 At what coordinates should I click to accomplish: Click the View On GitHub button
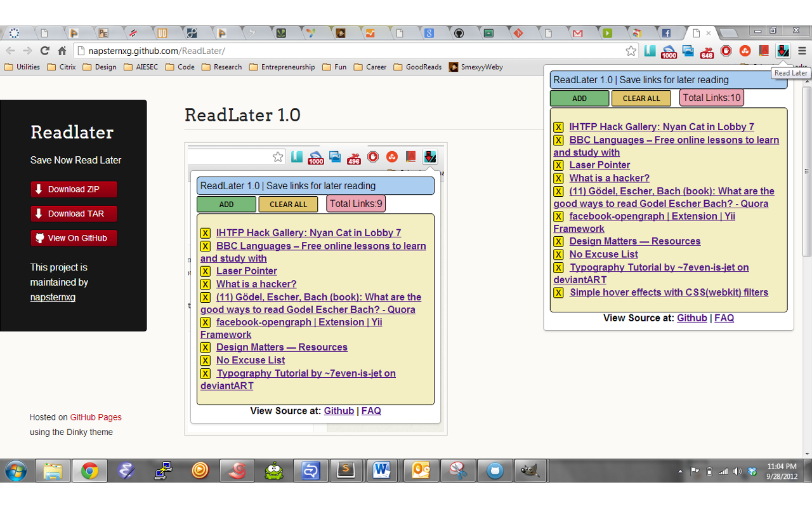(74, 238)
